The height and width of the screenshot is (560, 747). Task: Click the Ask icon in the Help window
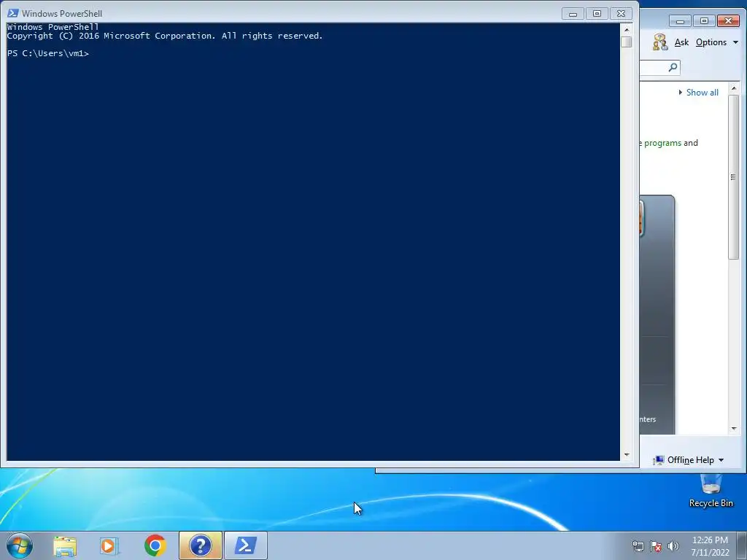(x=660, y=42)
